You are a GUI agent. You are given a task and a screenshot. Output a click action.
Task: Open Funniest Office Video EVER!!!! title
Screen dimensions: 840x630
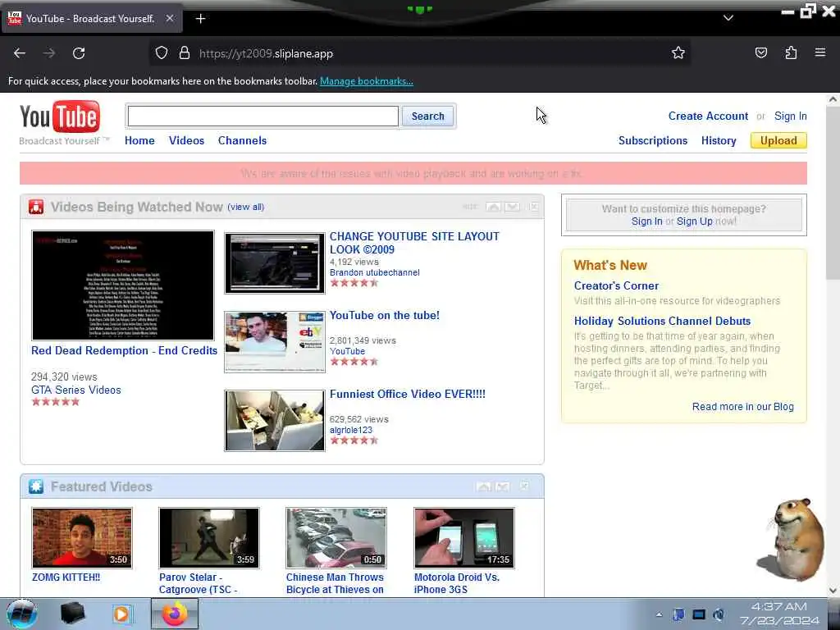407,394
